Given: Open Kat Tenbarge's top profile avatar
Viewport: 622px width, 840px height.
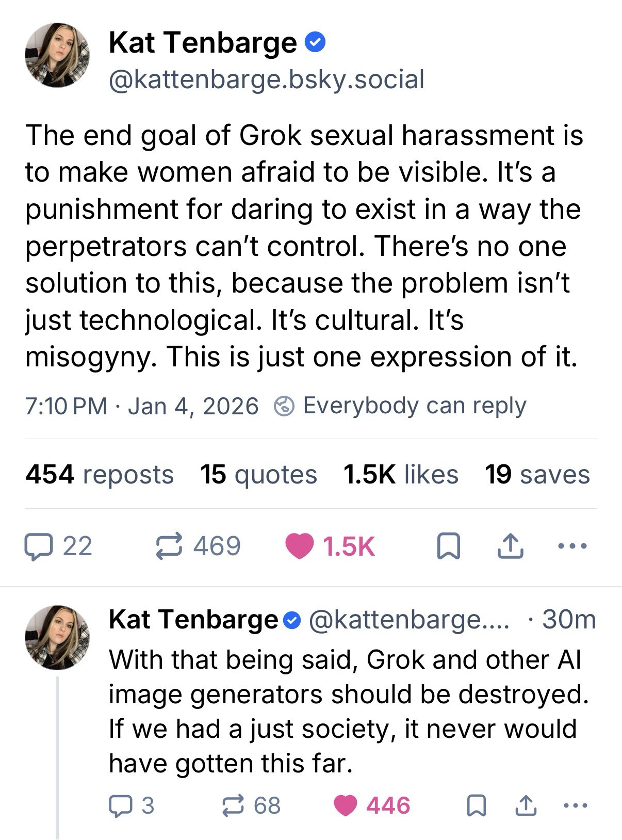Looking at the screenshot, I should tap(57, 55).
